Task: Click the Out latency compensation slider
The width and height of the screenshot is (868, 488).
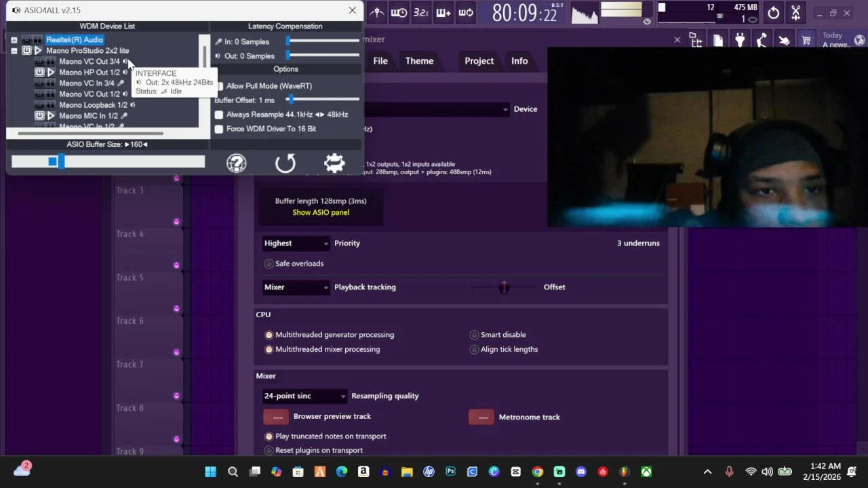Action: 323,56
